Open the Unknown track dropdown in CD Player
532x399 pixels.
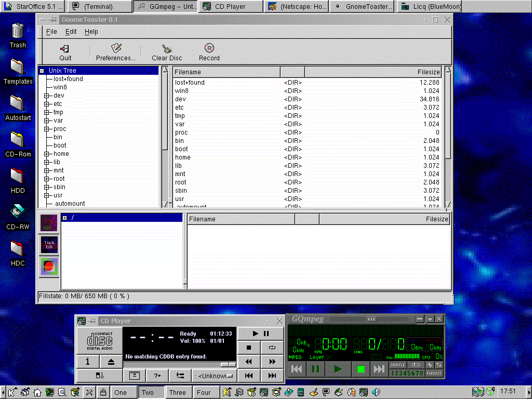coord(215,376)
